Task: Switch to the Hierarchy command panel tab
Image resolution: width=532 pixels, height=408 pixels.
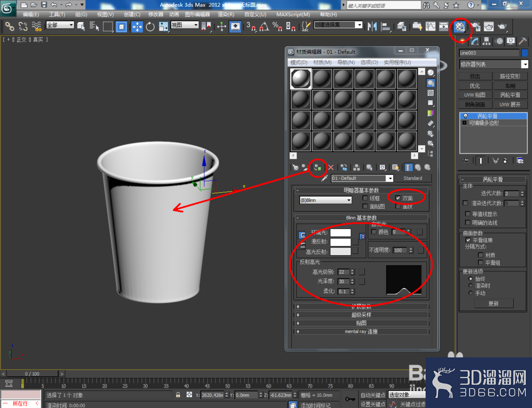Action: coord(487,41)
